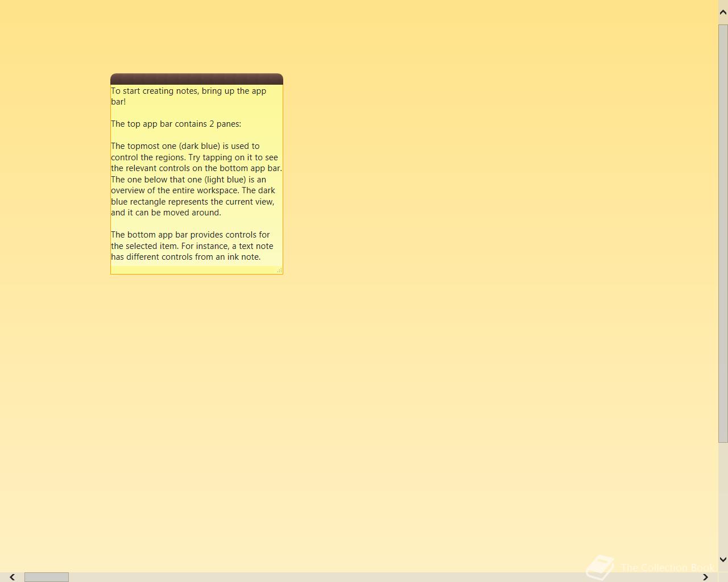Click the line "the relevant controls on the bottom app bar."
This screenshot has width=728, height=582.
196,168
